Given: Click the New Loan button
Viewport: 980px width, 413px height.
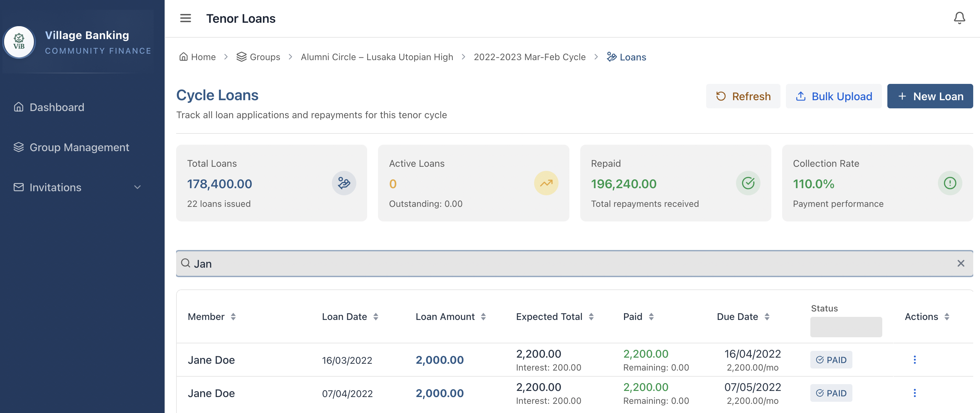Looking at the screenshot, I should tap(929, 96).
